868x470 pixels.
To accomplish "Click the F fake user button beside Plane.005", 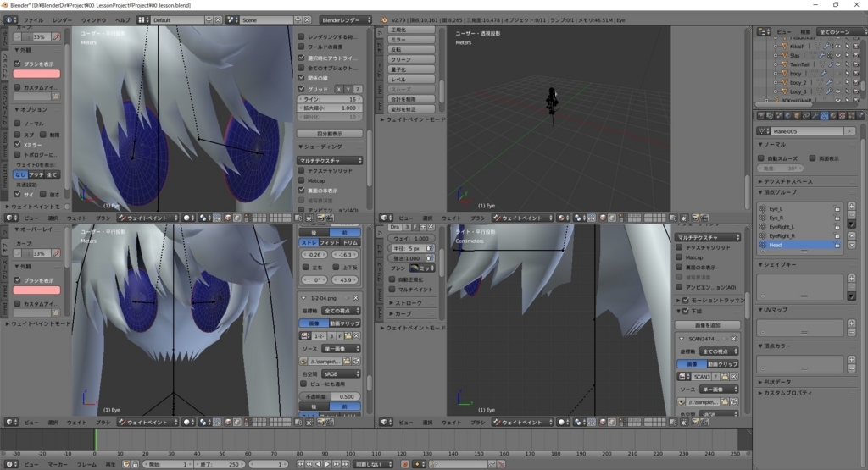I will pyautogui.click(x=849, y=131).
